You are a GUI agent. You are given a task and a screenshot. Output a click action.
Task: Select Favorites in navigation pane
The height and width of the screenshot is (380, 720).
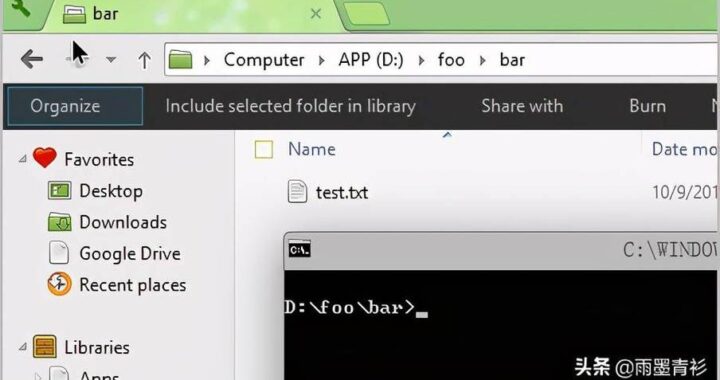(x=99, y=159)
